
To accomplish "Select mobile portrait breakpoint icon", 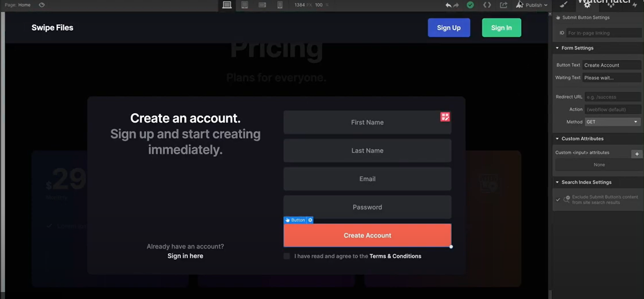I will click(x=280, y=5).
